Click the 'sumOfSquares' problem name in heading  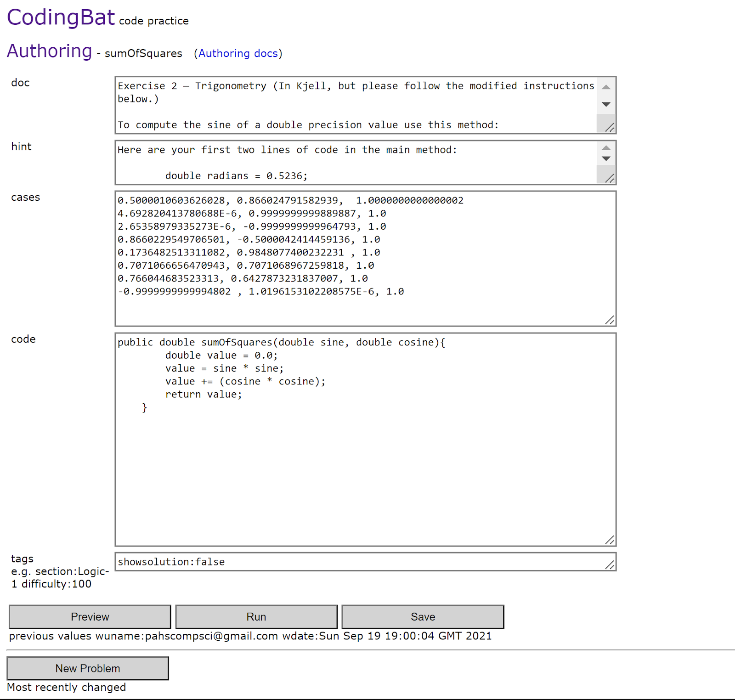pyautogui.click(x=143, y=53)
